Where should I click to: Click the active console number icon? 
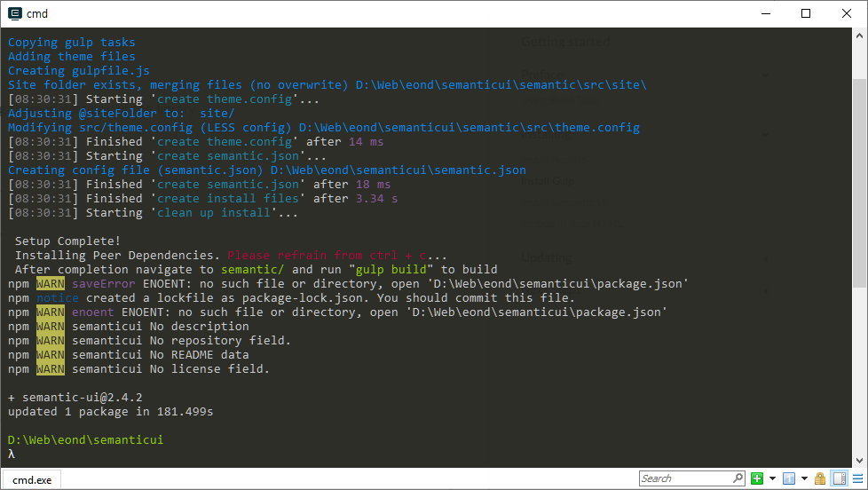point(789,478)
